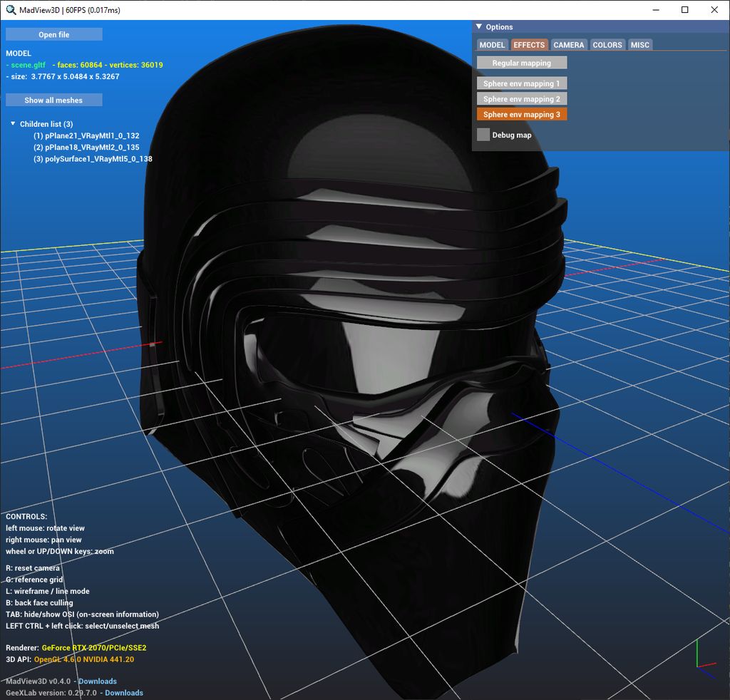This screenshot has height=700, width=730.
Task: Click the faces: 60864 count text
Action: (80, 65)
